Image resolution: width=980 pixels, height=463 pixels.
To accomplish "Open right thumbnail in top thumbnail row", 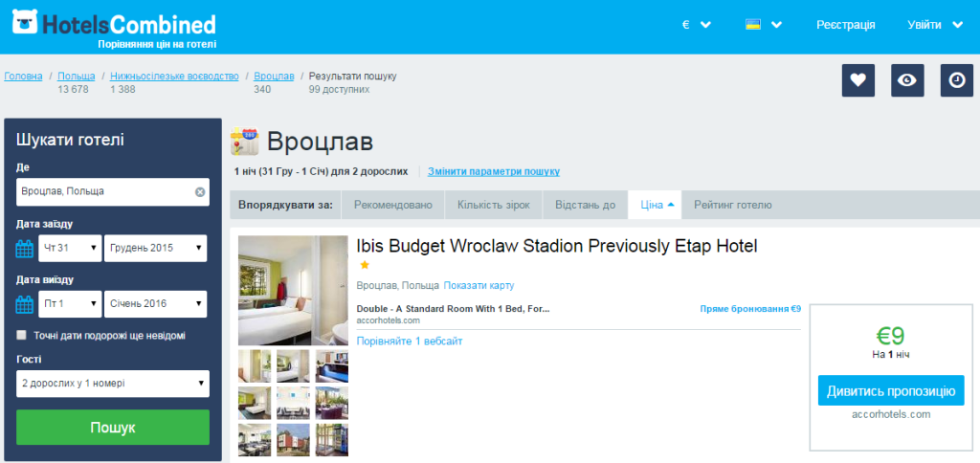I will click(332, 365).
